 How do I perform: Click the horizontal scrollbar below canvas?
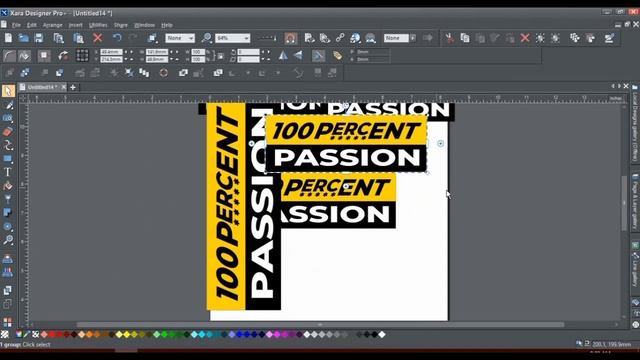[320, 325]
